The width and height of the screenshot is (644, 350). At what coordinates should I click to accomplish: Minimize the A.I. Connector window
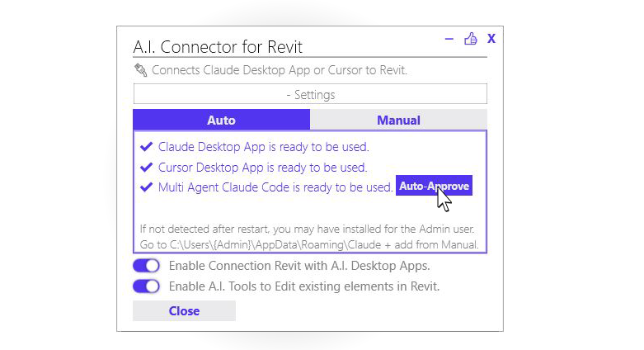449,39
